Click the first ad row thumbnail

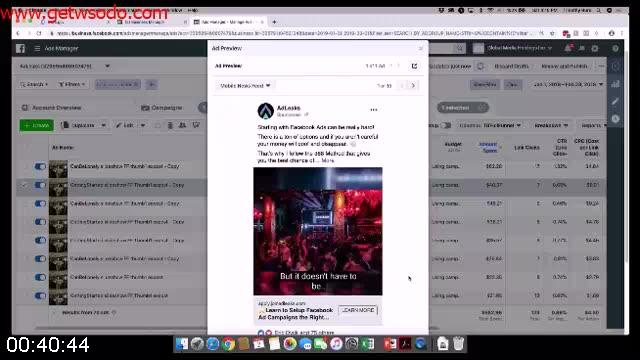pyautogui.click(x=58, y=169)
